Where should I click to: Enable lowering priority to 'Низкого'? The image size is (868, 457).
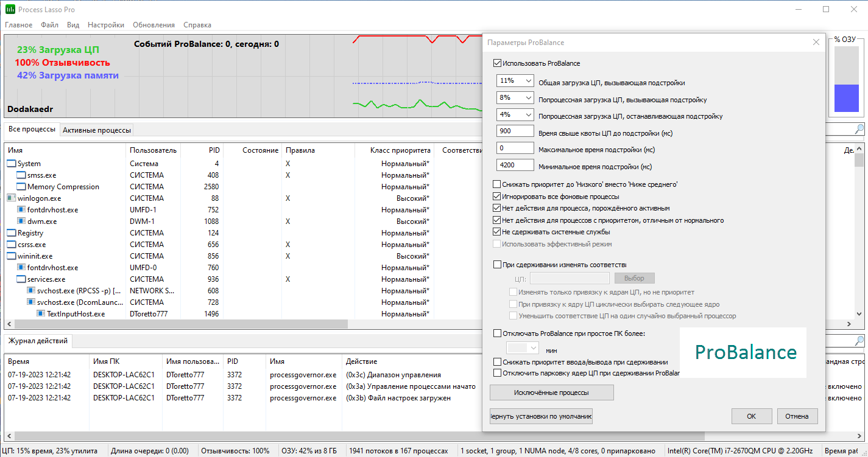(x=497, y=184)
